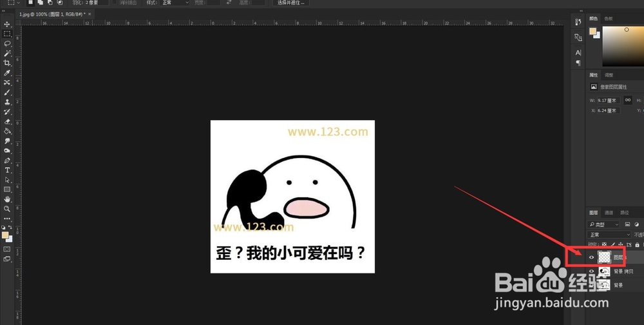Swap width and height in options bar
The height and width of the screenshot is (325, 644).
(x=229, y=3)
